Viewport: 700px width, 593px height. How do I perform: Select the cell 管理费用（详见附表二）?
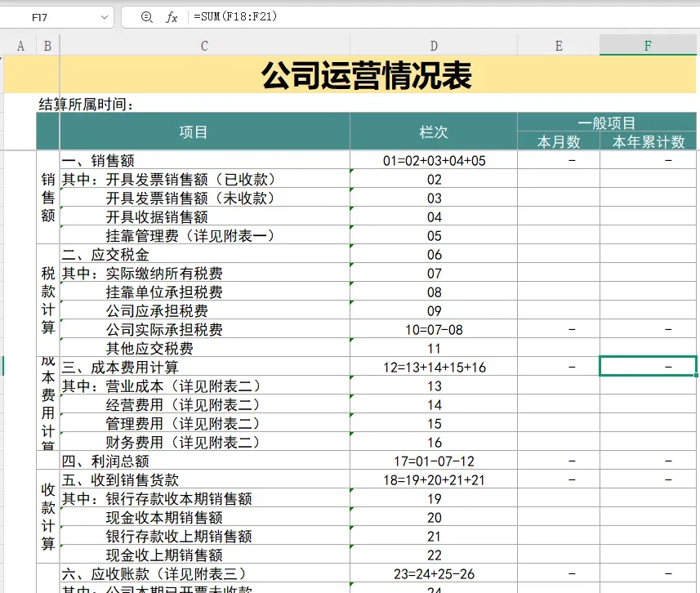(x=205, y=423)
